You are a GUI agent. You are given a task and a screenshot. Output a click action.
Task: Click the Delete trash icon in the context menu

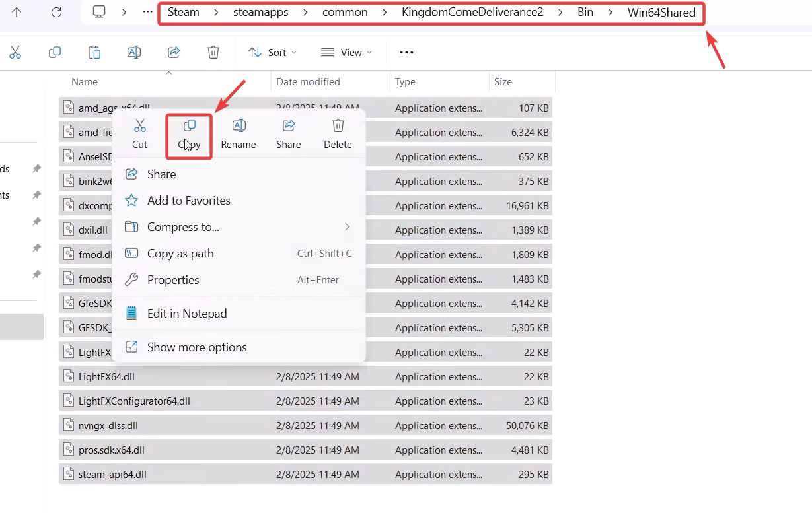tap(338, 126)
